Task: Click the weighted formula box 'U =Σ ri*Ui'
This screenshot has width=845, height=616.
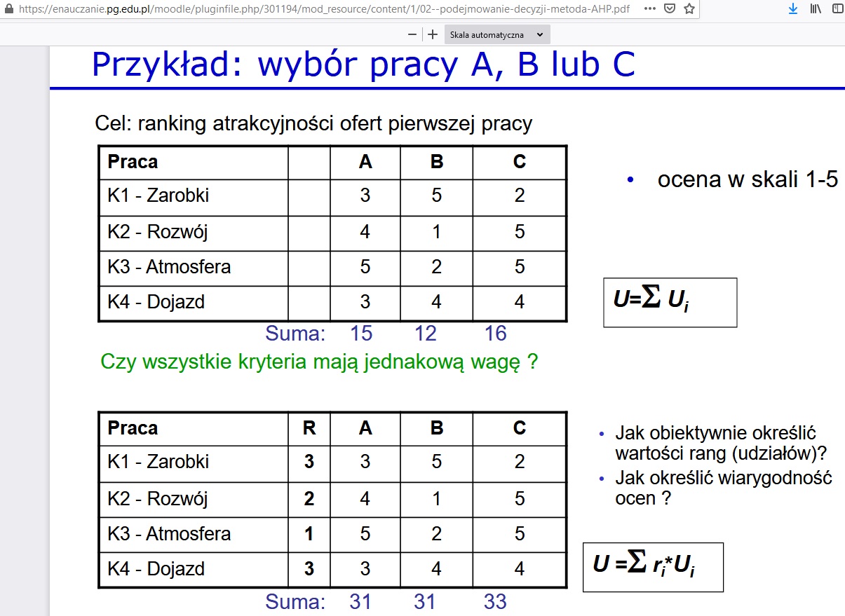Action: 653,567
